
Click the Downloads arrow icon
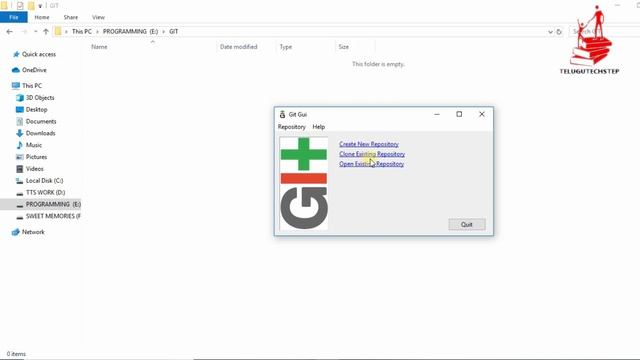tap(20, 133)
